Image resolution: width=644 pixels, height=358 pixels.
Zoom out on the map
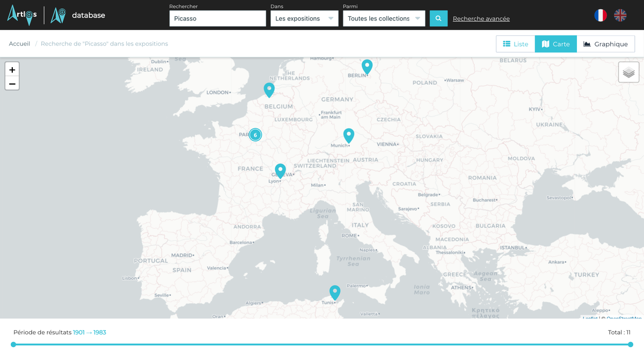click(x=12, y=84)
